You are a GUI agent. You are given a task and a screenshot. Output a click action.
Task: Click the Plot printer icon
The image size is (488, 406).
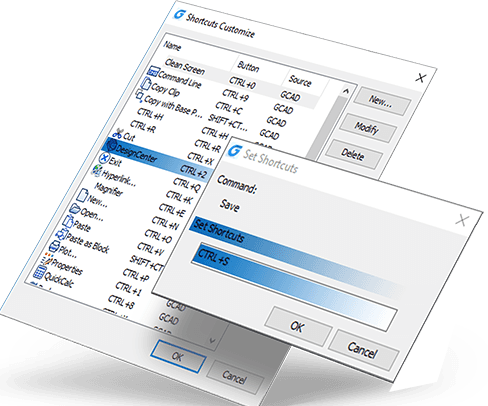(x=54, y=247)
